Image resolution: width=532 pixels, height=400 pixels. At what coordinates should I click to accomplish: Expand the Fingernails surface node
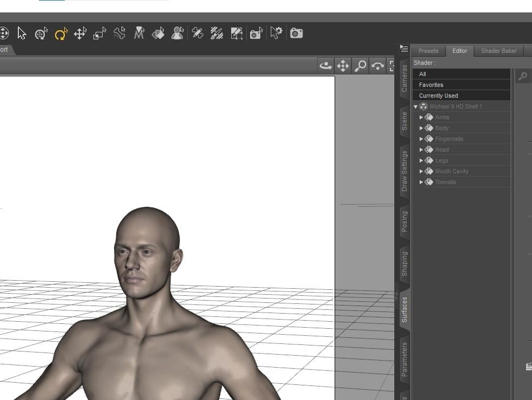coord(421,139)
